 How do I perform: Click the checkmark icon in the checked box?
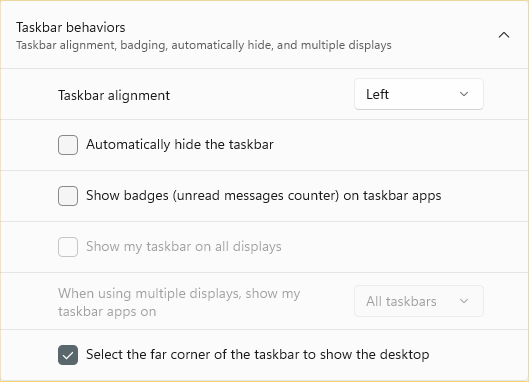(x=68, y=355)
